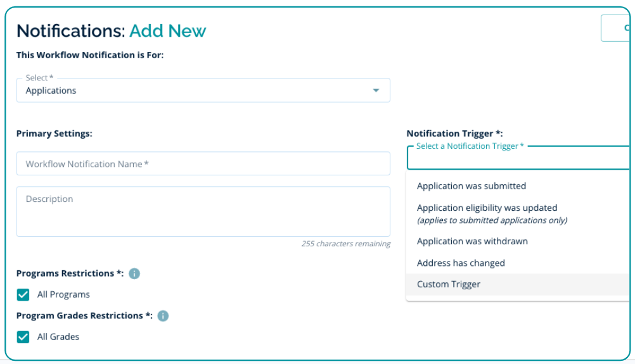
Task: Select 'Application was submitted' option
Action: (x=471, y=186)
